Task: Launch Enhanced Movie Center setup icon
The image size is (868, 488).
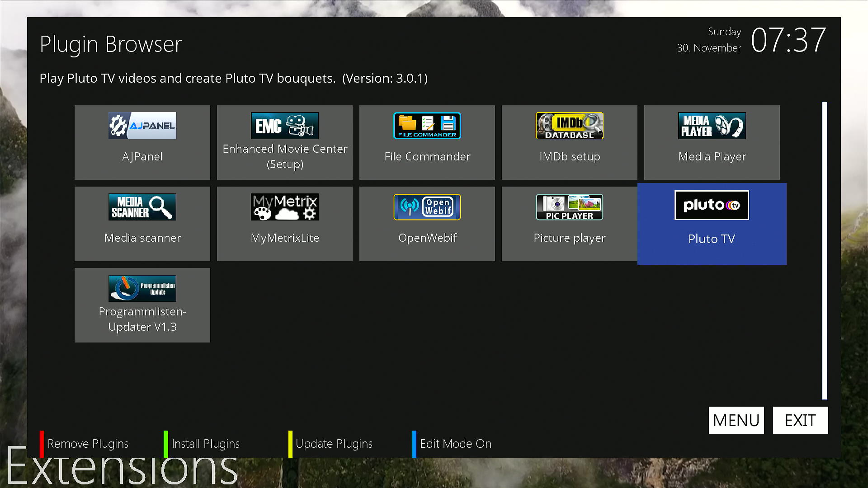Action: (284, 126)
